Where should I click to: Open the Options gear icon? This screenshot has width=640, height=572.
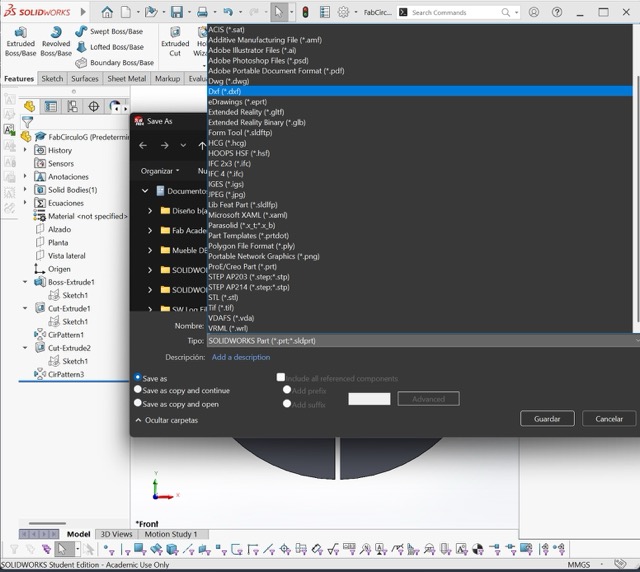point(343,12)
